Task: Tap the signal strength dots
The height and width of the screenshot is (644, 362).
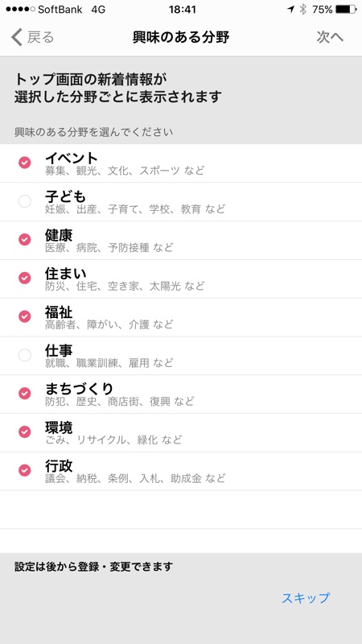Action: pyautogui.click(x=19, y=10)
